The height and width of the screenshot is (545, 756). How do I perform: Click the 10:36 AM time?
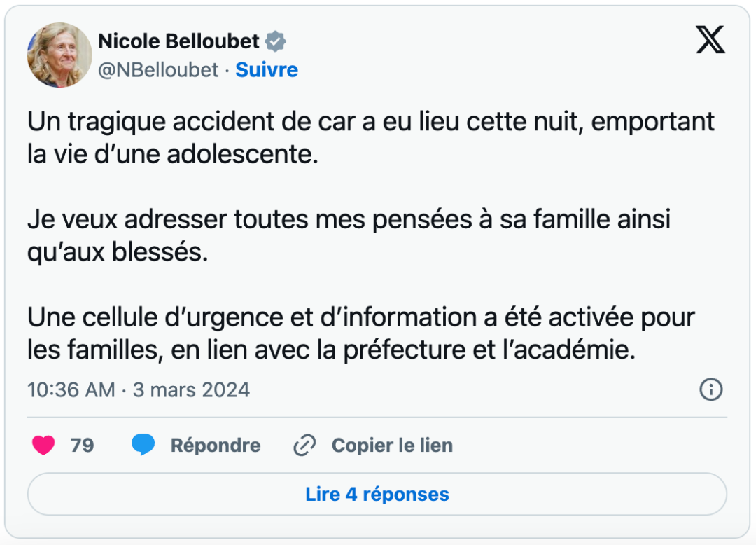click(x=71, y=389)
